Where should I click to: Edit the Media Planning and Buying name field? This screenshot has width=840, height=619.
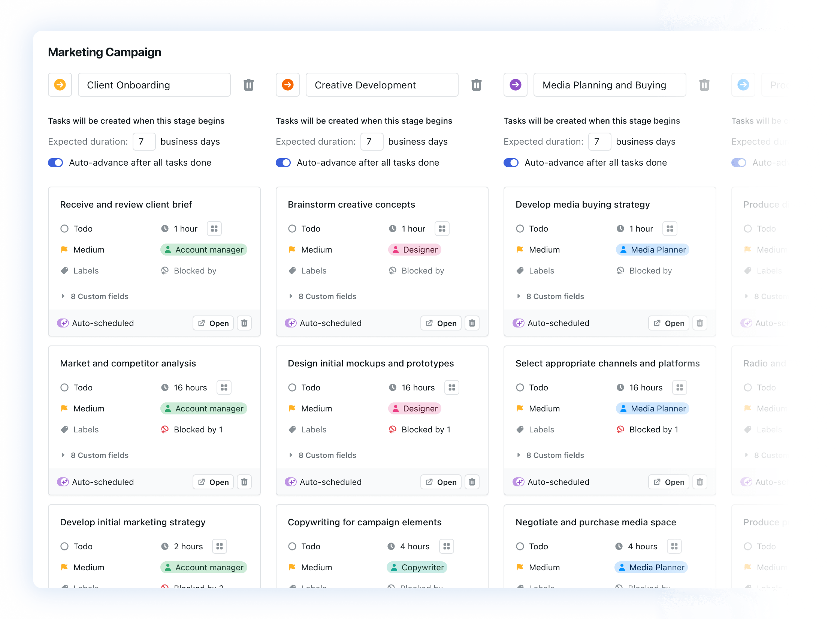tap(610, 85)
